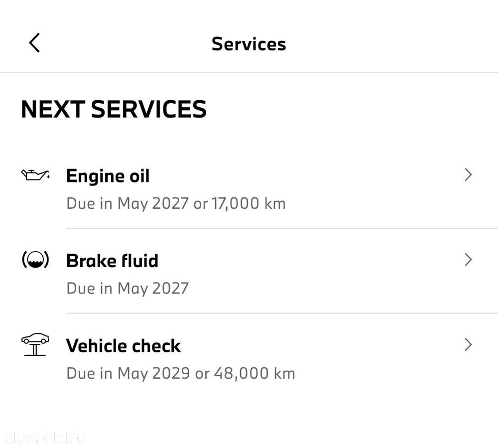Expand Vehicle check row with right chevron
This screenshot has height=448, width=498.
468,345
